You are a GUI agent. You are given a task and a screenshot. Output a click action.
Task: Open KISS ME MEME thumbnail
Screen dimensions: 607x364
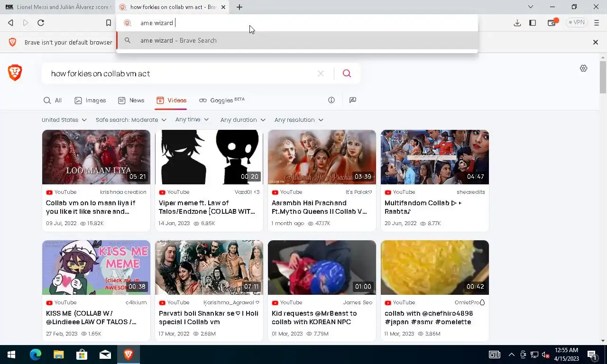tap(96, 267)
